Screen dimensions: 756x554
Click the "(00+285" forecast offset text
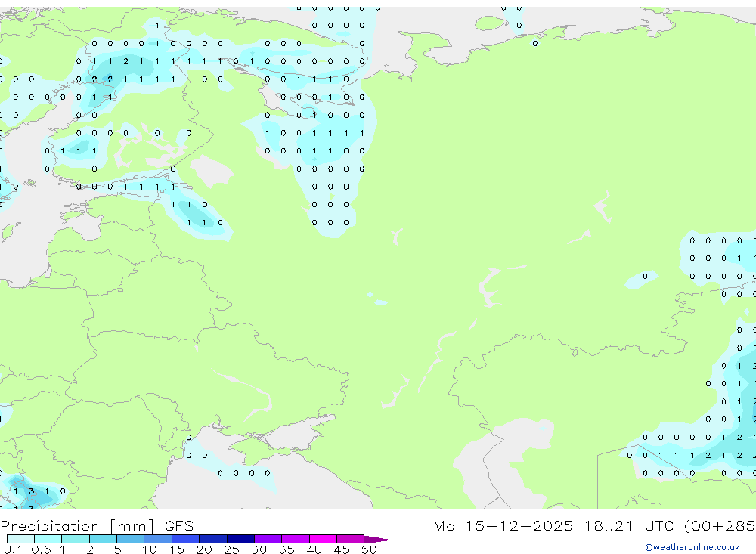[720, 526]
